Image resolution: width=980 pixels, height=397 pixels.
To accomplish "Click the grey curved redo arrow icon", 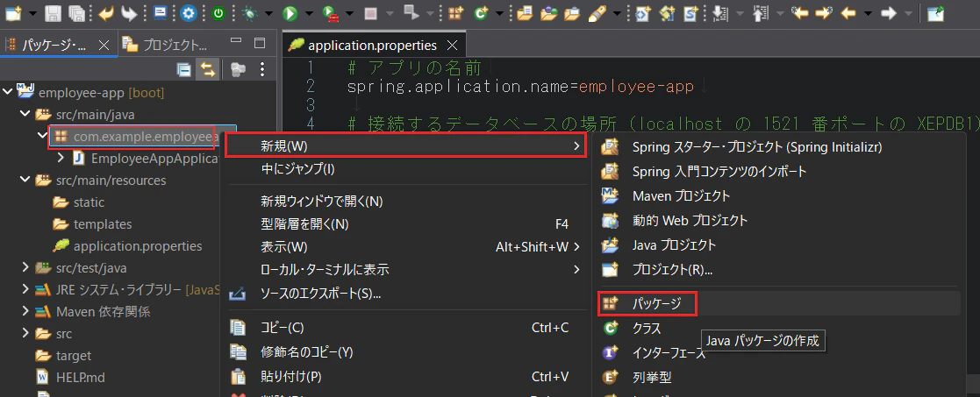I will 129,13.
